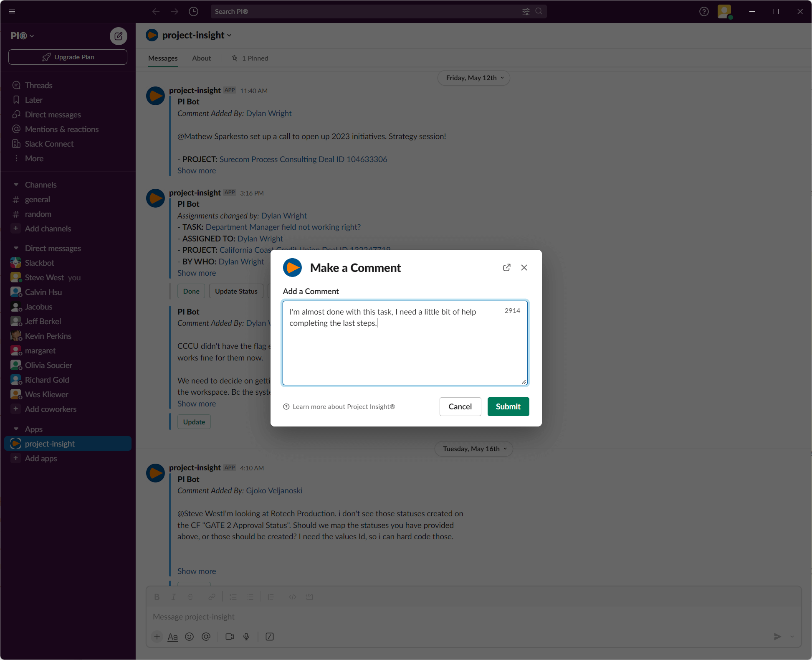
Task: Cancel the comment dialog
Action: click(460, 406)
